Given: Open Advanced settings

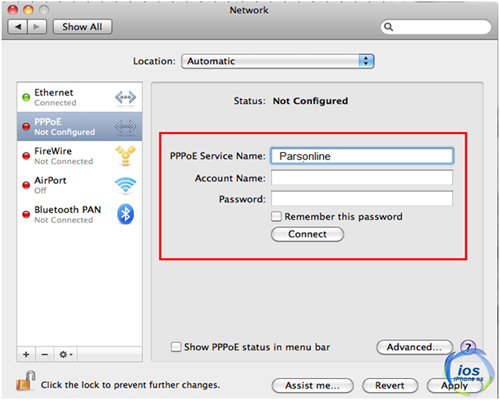Looking at the screenshot, I should point(414,347).
